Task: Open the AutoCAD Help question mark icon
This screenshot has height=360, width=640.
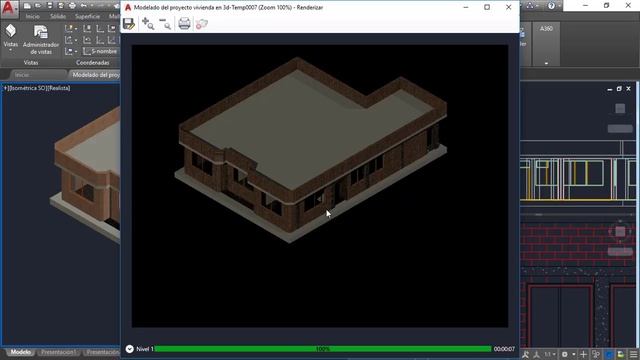Action: (551, 6)
